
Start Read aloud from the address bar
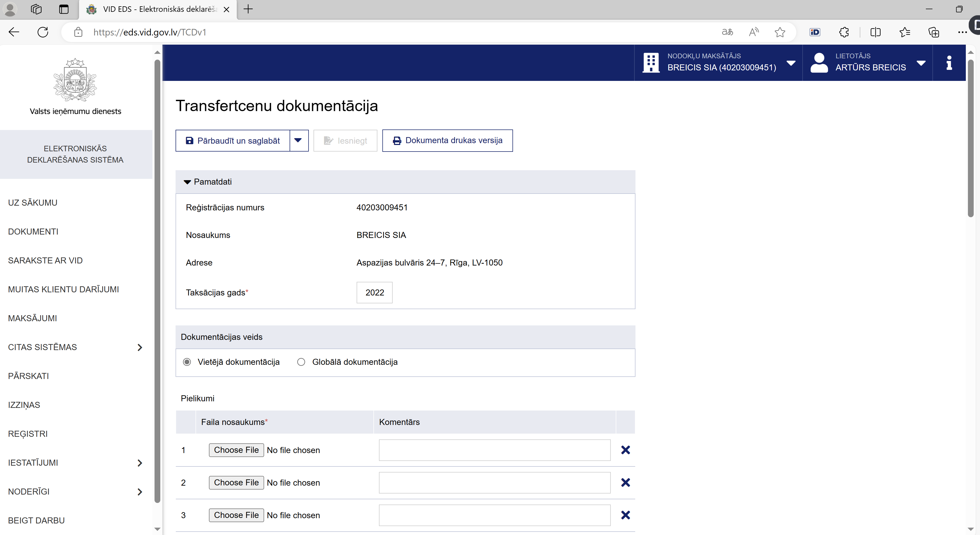tap(754, 32)
